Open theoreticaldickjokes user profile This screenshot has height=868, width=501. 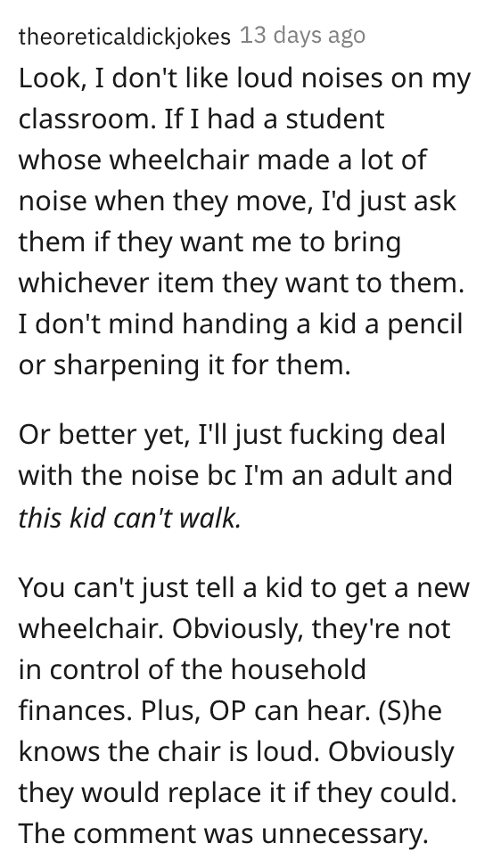(125, 37)
